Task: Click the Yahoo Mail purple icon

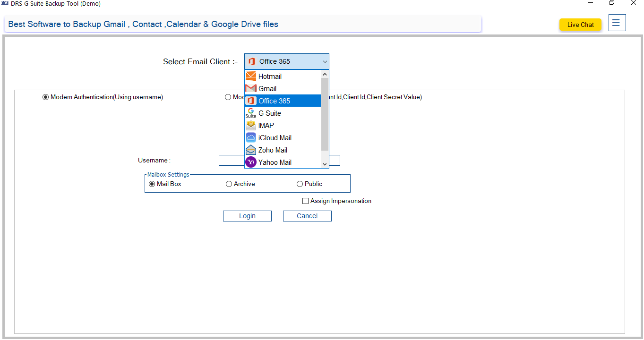Action: pyautogui.click(x=251, y=162)
